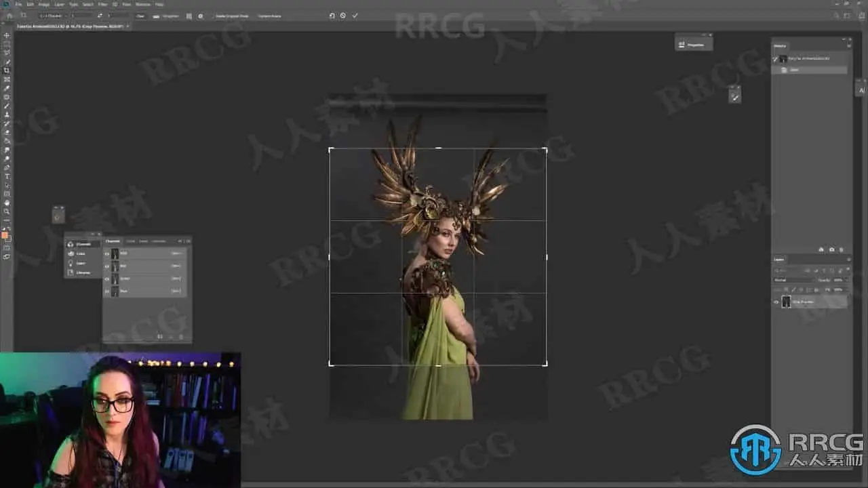Select the Crop tool in the toolbar
This screenshot has width=868, height=488.
tap(7, 70)
